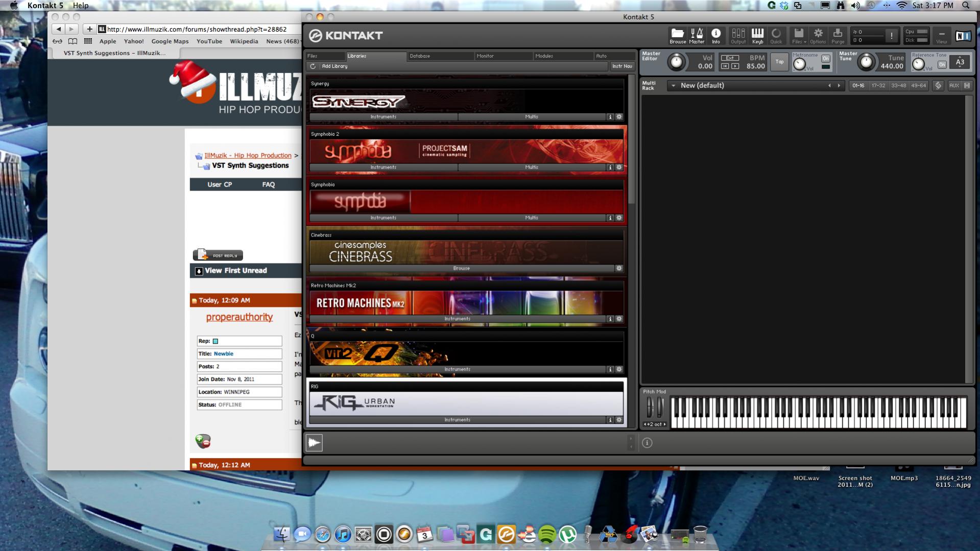Click the panic exclamation mark button

pyautogui.click(x=892, y=36)
